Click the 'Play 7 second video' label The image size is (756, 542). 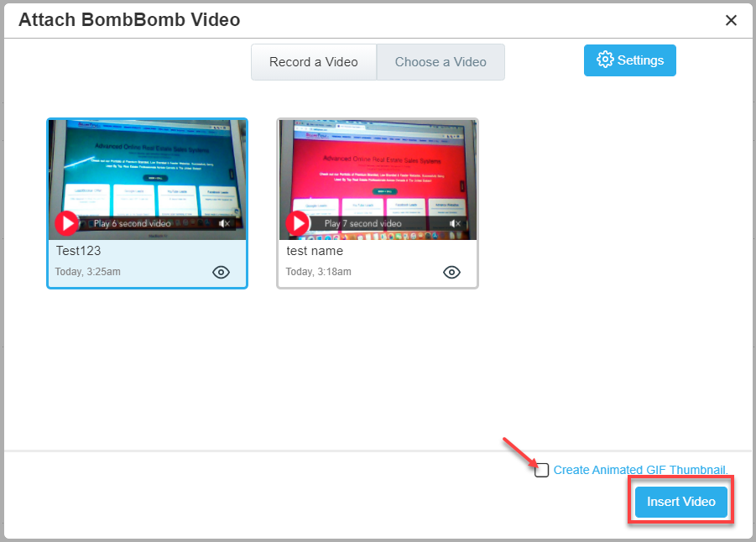[362, 224]
